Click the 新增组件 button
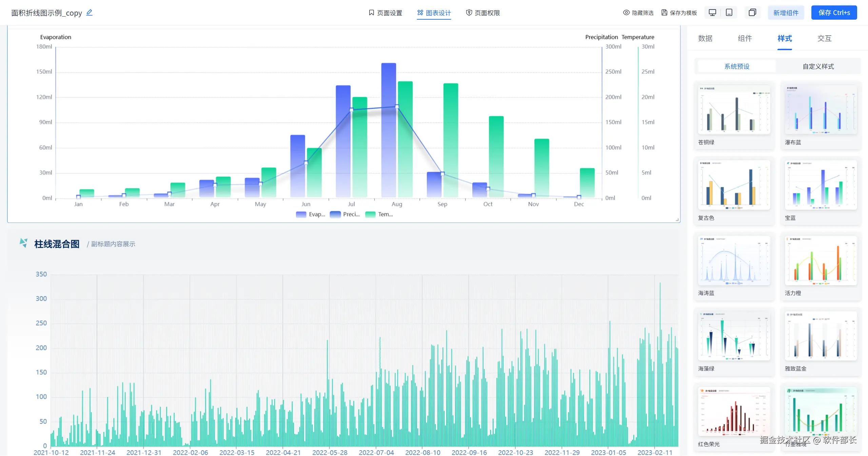The height and width of the screenshot is (456, 868). [x=786, y=13]
